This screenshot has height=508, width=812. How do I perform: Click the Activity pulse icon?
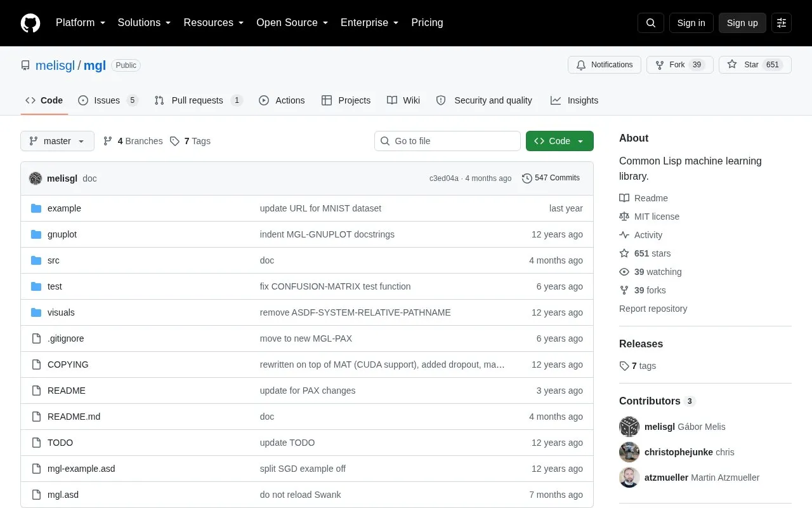(624, 235)
